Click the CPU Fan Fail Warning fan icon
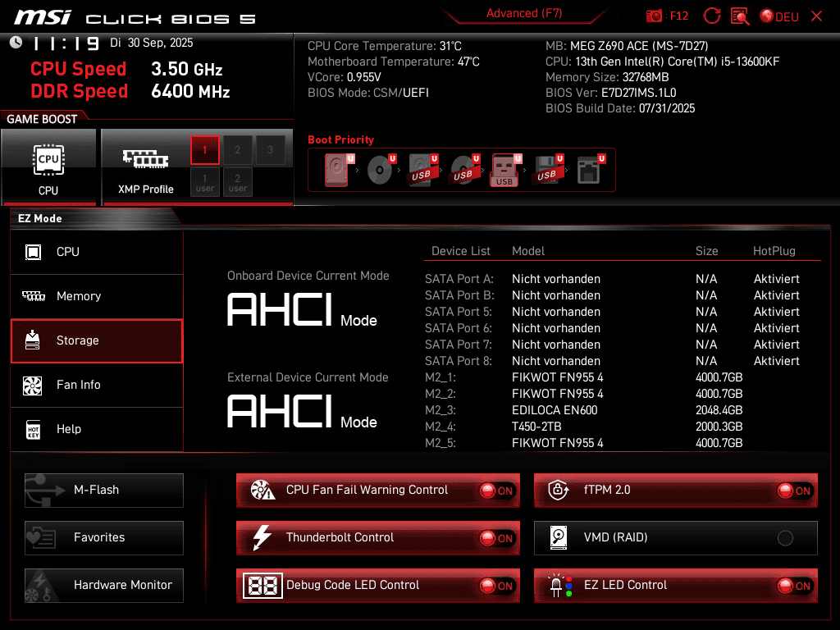840x630 pixels. [262, 490]
